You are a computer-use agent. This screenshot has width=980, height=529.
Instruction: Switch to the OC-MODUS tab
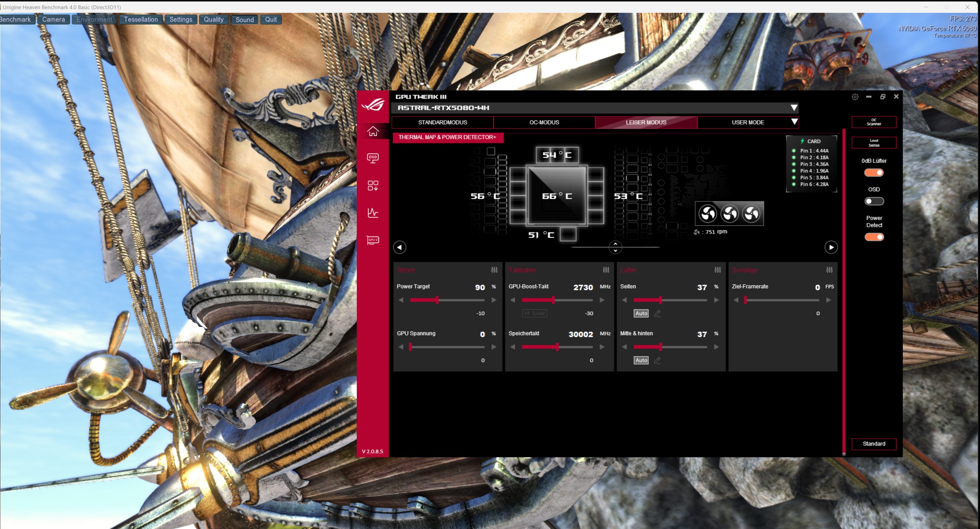(544, 123)
